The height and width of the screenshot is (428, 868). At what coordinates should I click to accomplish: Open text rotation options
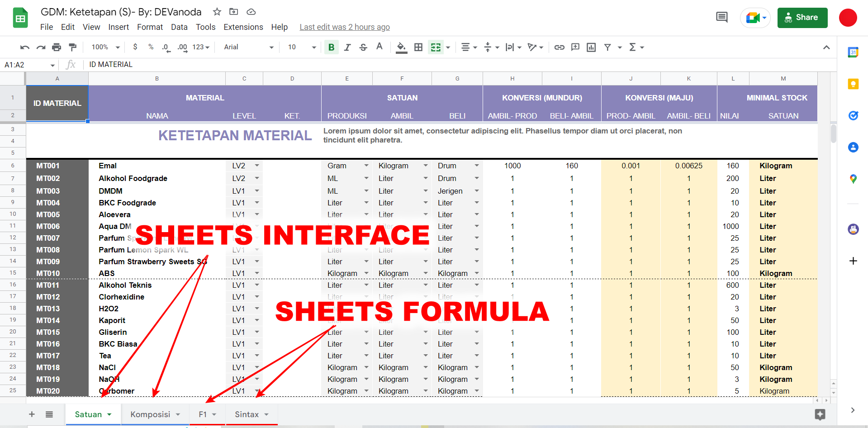[x=536, y=47]
